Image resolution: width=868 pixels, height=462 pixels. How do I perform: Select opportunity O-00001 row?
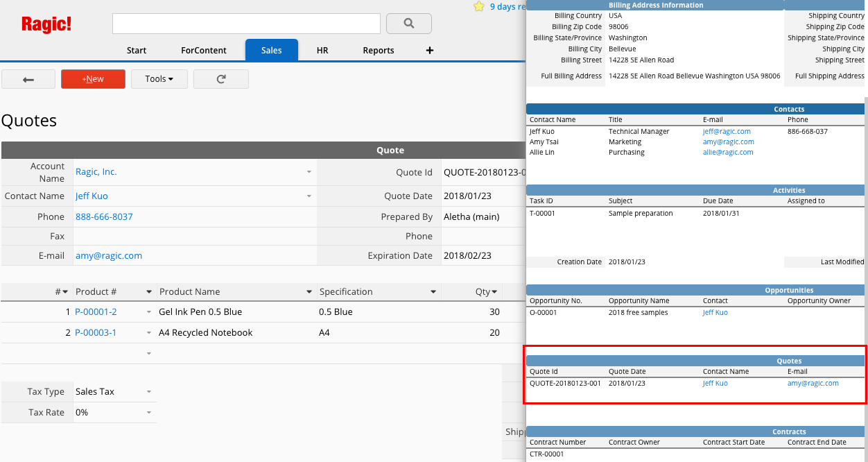point(543,312)
